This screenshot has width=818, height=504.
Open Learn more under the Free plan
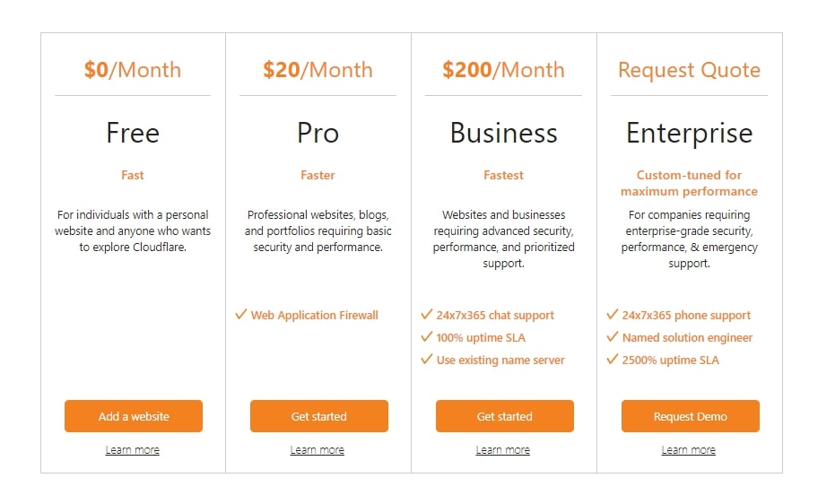click(133, 450)
